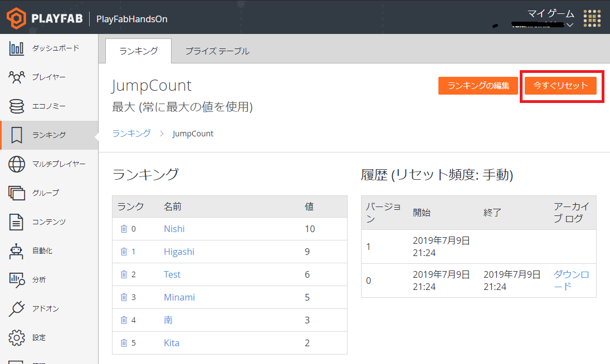Expand the マイゲーム account dropdown

click(569, 25)
